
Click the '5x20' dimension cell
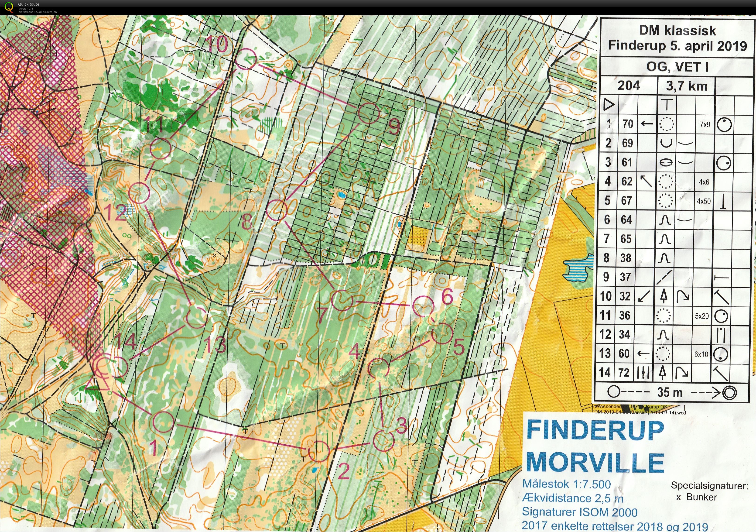point(702,316)
